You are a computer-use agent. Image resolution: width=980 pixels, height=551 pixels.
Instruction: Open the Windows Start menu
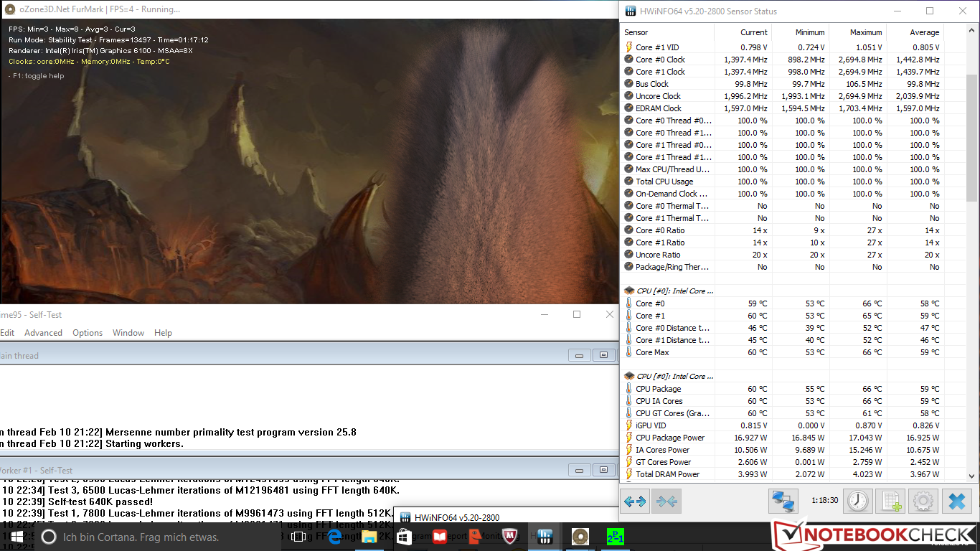(16, 537)
